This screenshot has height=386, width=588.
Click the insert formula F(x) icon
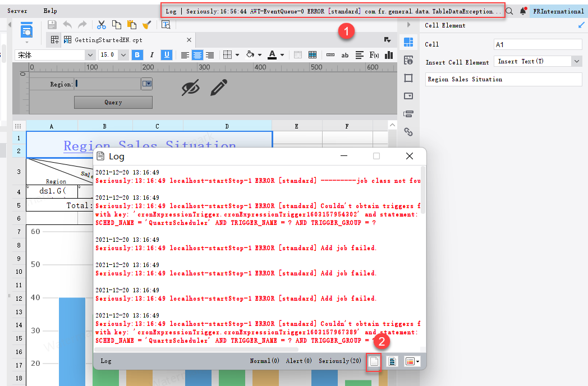(374, 55)
